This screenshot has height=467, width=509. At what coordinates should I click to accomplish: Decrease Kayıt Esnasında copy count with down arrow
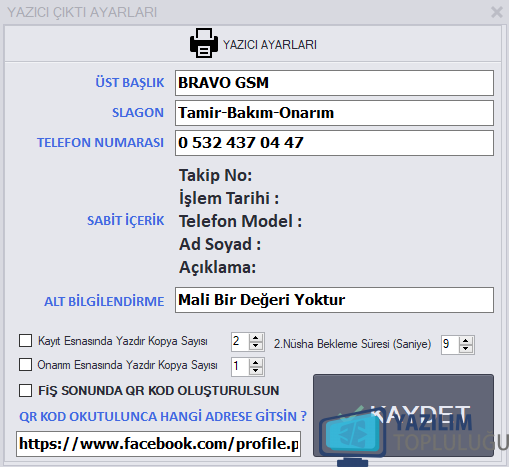[256, 346]
